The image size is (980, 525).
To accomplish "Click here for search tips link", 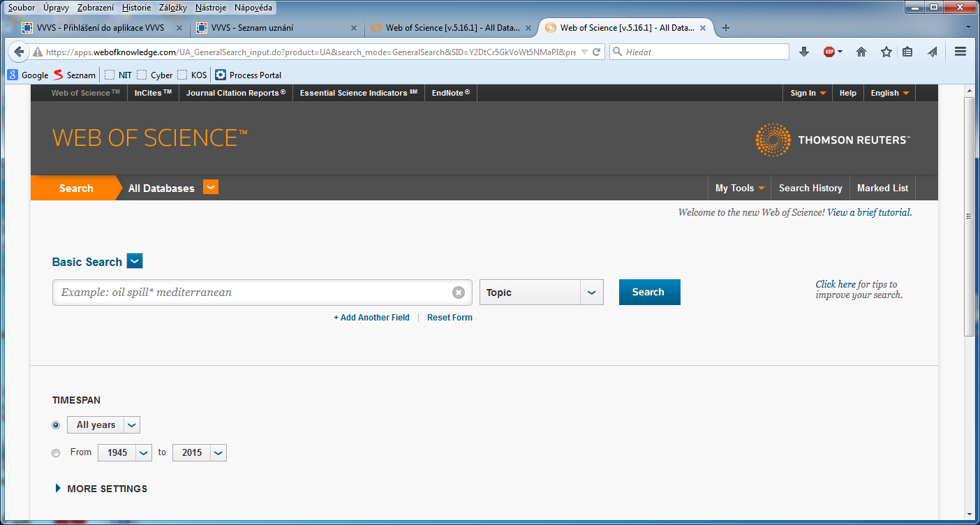I will pos(836,284).
